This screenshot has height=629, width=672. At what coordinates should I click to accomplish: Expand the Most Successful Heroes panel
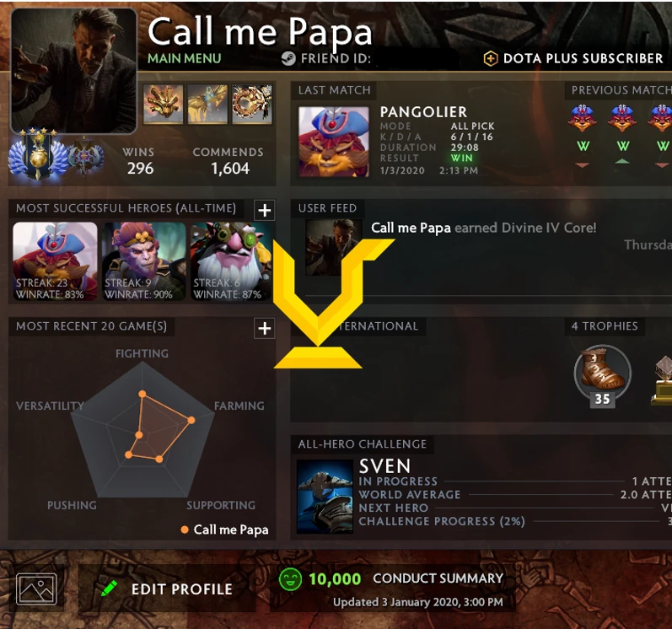[265, 211]
